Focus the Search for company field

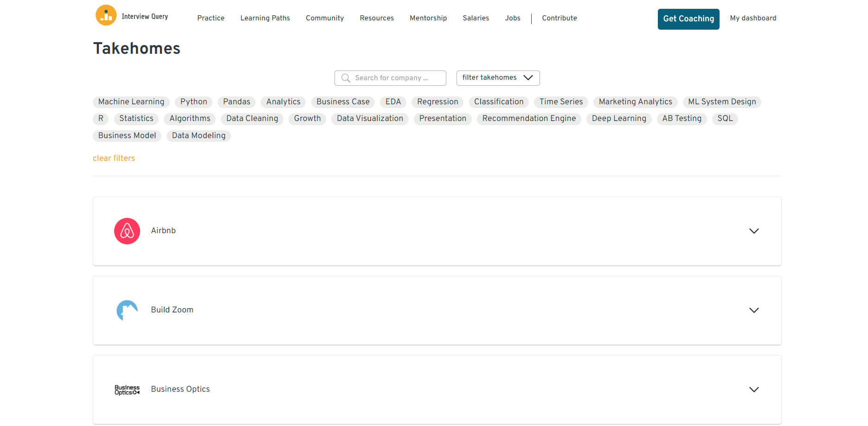(394, 78)
